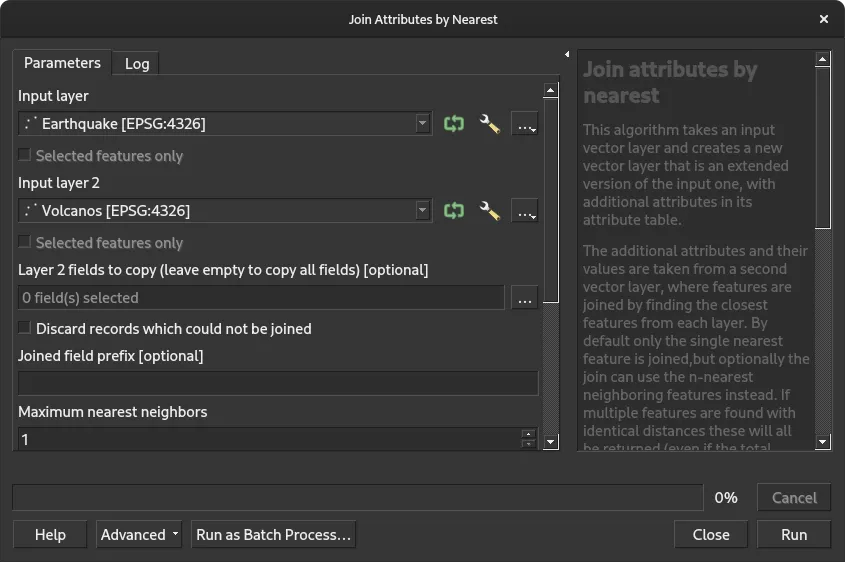Viewport: 845px width, 562px height.
Task: Decrease Maximum nearest neighbors with down arrow
Action: point(529,445)
